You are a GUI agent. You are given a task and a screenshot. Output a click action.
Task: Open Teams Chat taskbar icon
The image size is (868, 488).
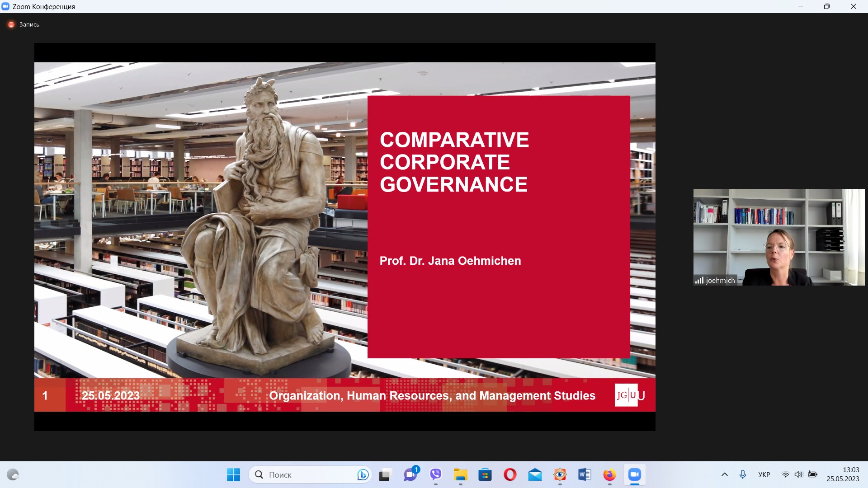[x=410, y=474]
